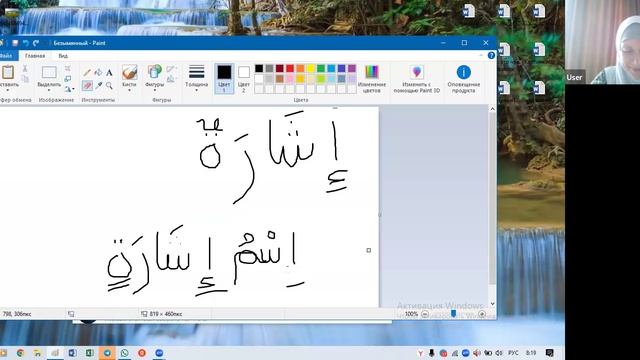The width and height of the screenshot is (640, 360).
Task: Click the Save icon in title bar
Action: 15,43
